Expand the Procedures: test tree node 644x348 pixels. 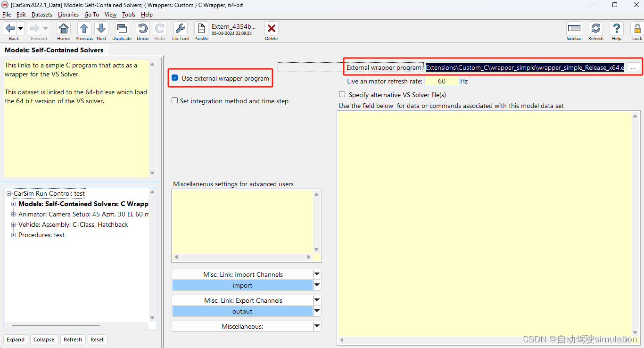(14, 235)
